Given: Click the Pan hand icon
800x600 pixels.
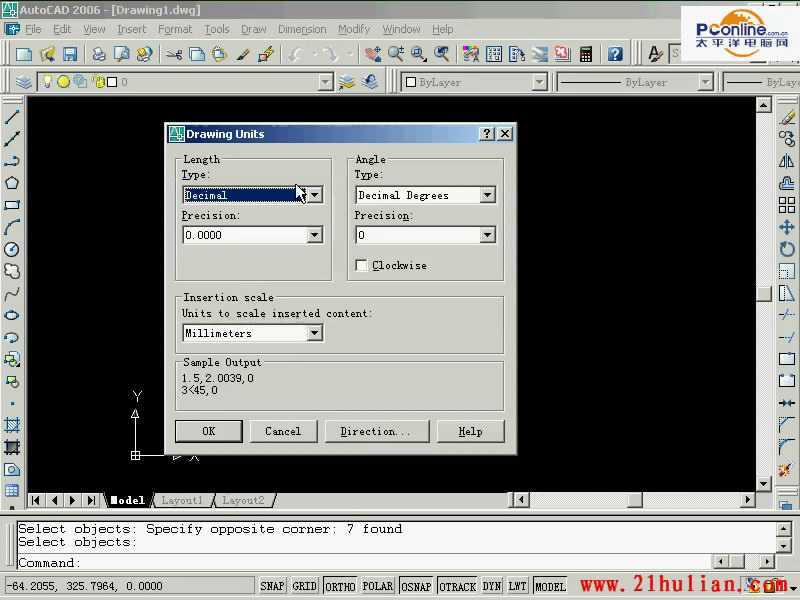Looking at the screenshot, I should pos(373,54).
